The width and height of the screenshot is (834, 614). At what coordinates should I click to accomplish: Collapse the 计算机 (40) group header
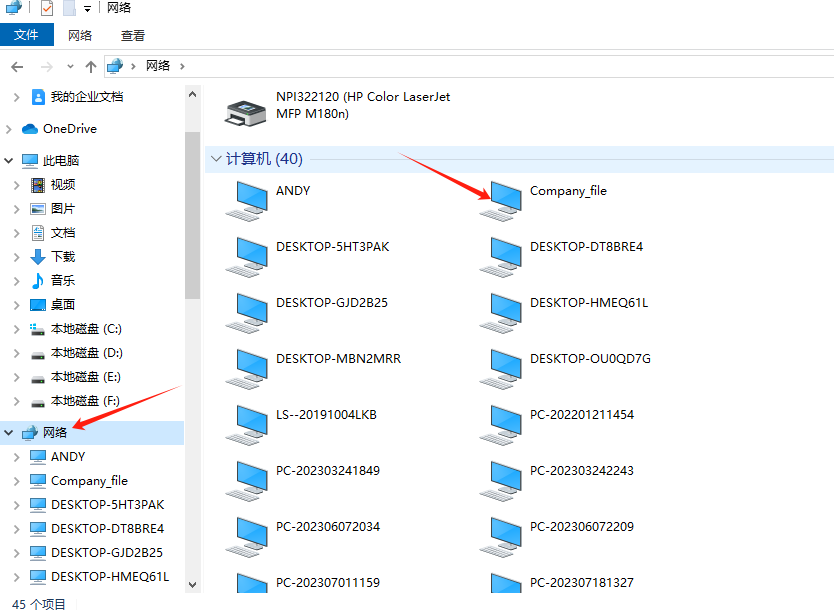(215, 159)
